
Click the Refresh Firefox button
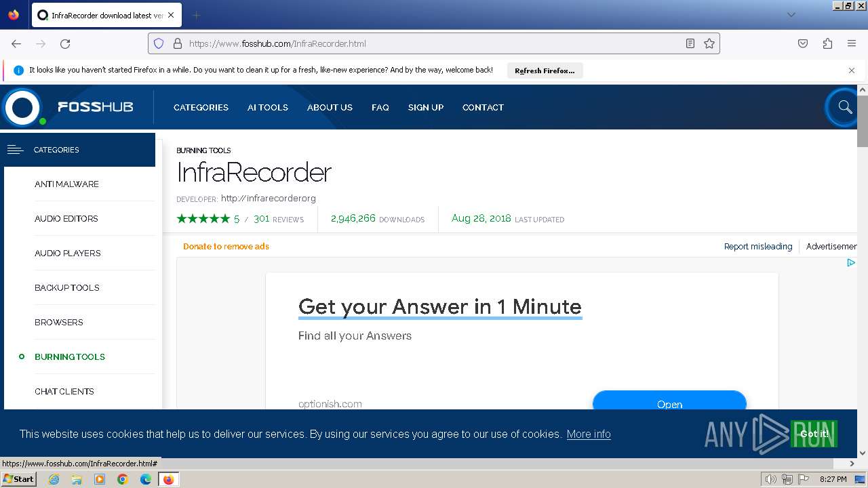point(545,70)
